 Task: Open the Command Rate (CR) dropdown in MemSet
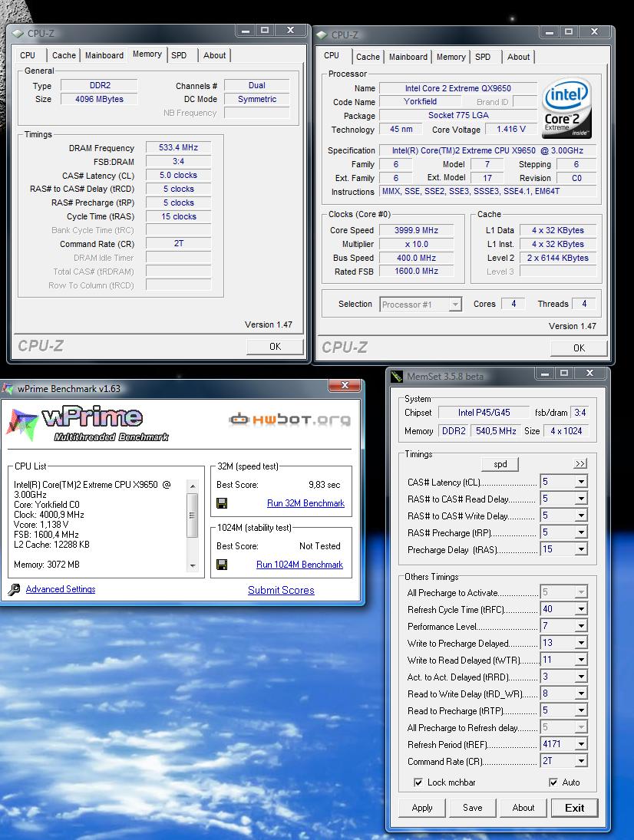581,761
